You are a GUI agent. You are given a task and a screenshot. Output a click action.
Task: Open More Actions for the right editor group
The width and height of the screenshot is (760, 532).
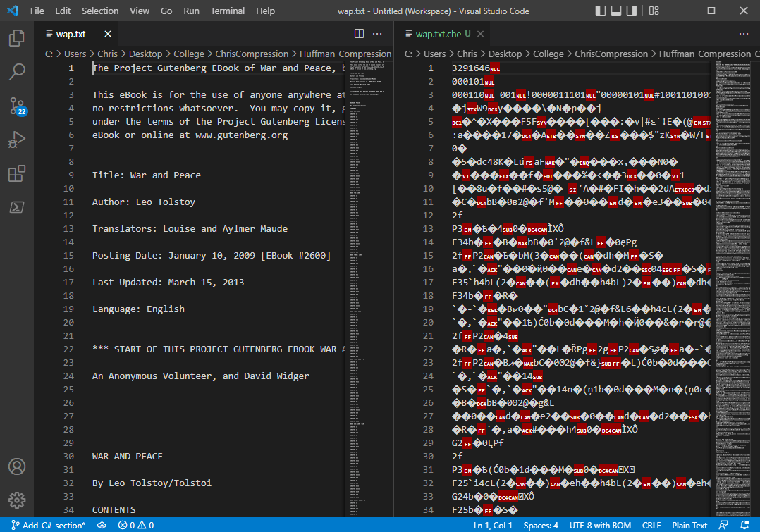(x=744, y=33)
